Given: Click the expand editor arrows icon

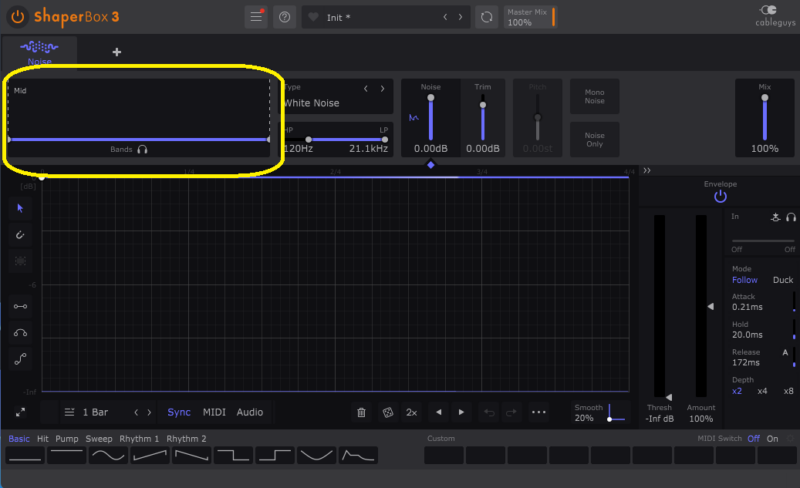Looking at the screenshot, I should 21,412.
